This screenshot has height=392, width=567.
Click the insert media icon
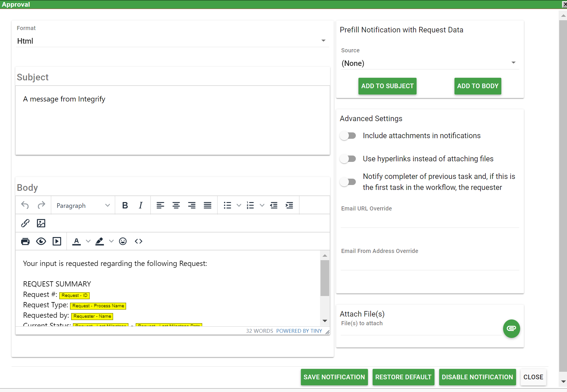point(57,241)
